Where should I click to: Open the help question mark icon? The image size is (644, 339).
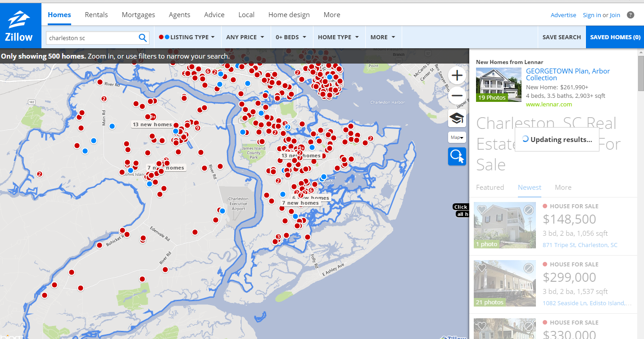(630, 15)
